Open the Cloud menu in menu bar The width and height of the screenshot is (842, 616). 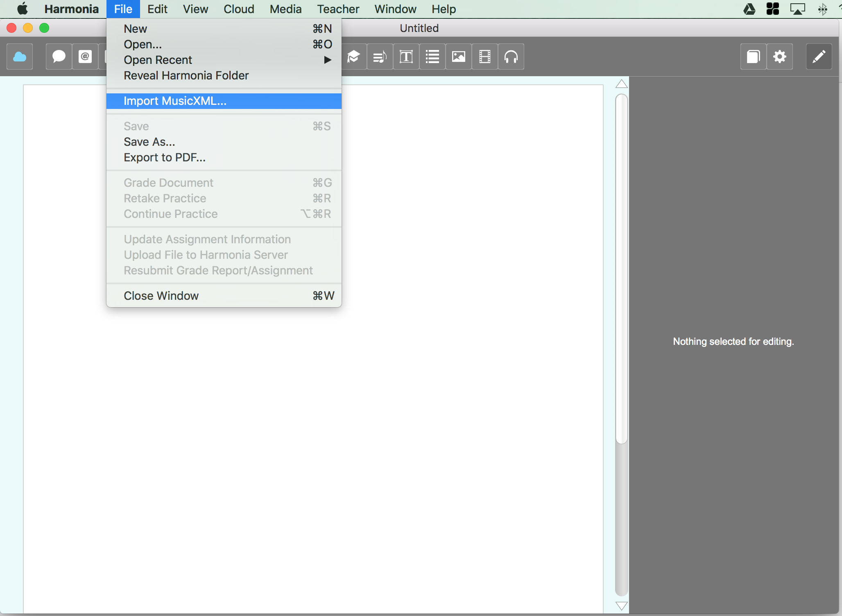pyautogui.click(x=239, y=9)
